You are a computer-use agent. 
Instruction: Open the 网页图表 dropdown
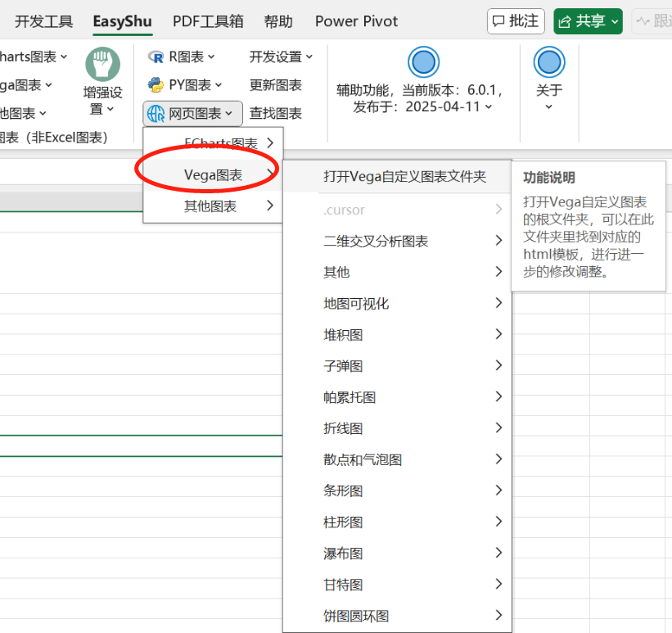[192, 114]
